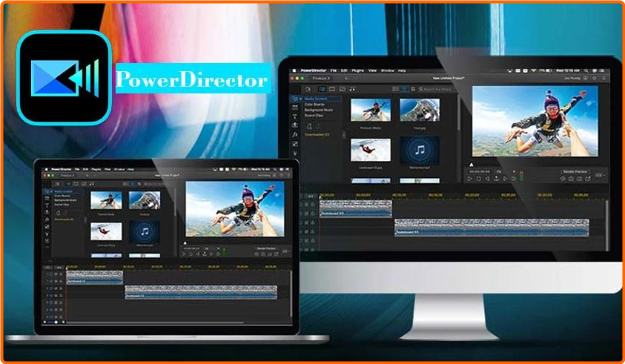625x364 pixels.
Task: Click Render Preview on the iMac
Action: coord(575,171)
